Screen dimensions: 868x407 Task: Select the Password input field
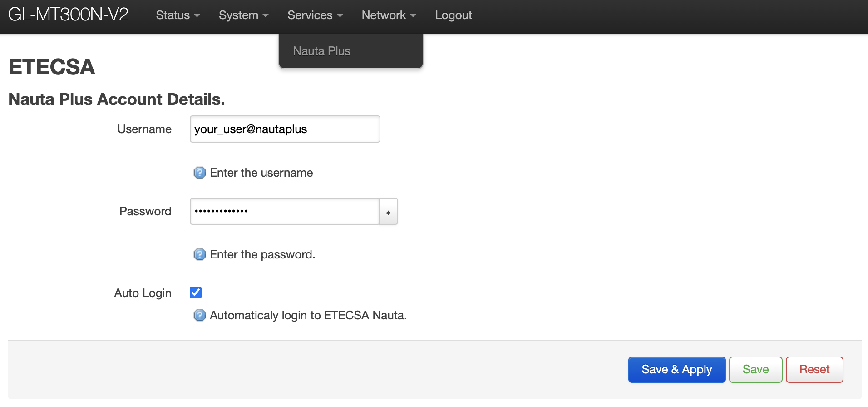pyautogui.click(x=284, y=211)
